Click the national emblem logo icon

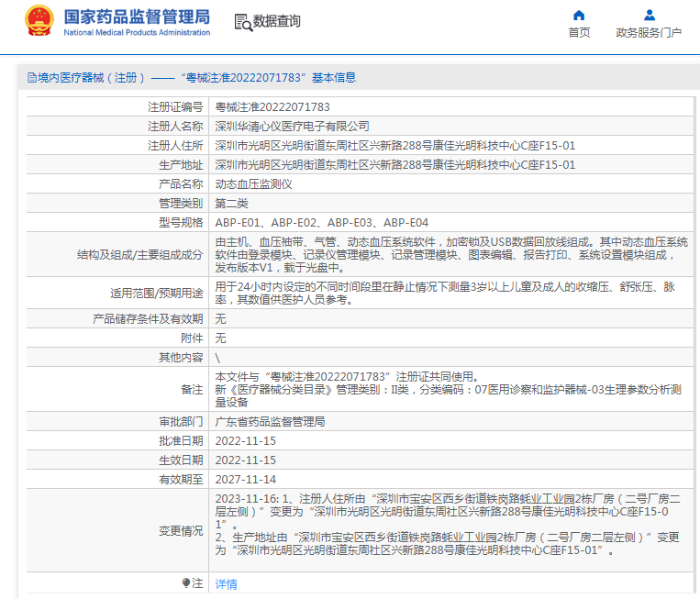click(x=39, y=21)
